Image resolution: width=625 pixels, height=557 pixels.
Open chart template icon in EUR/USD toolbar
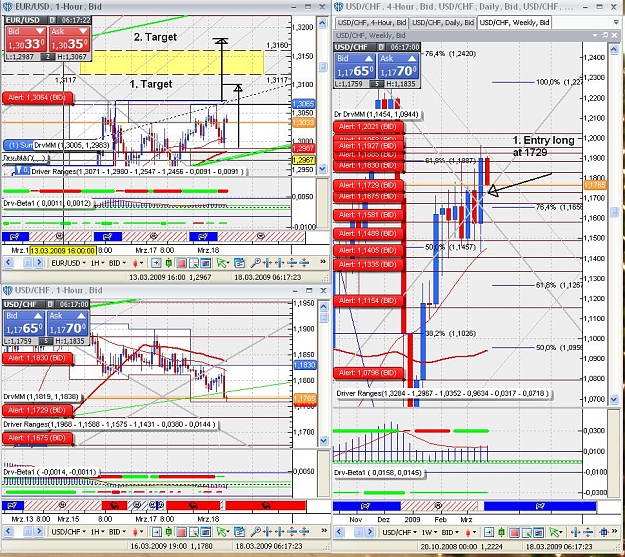pos(239,263)
